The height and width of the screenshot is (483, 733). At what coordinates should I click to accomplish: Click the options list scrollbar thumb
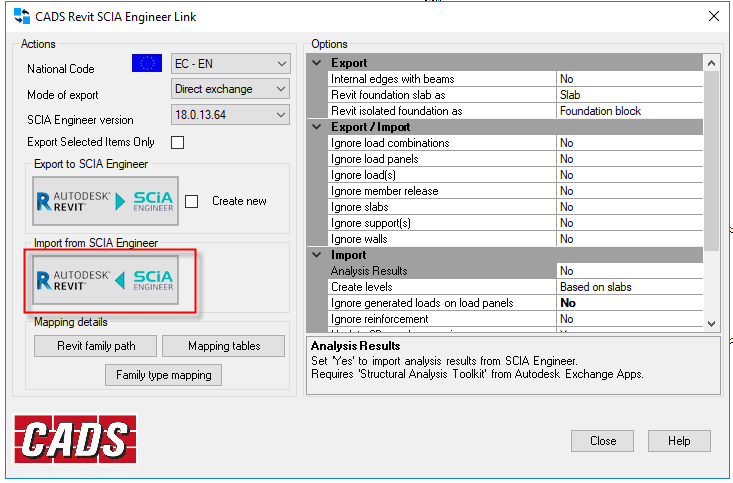tap(711, 160)
